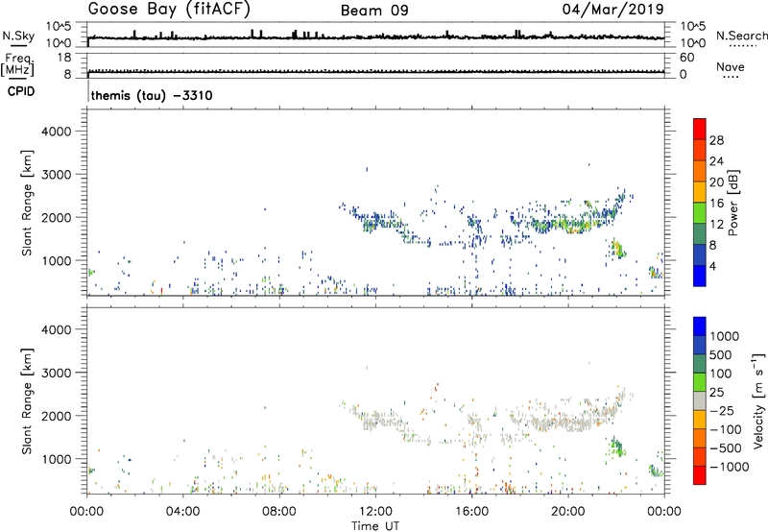768x532 pixels.
Task: Click the red bottom segment of Velocity colorbar
Action: coord(700,475)
